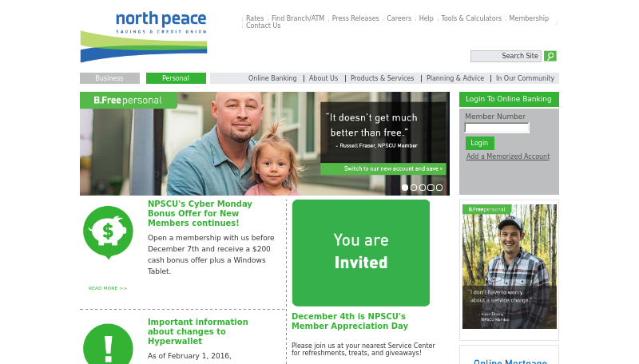Click the "It doesn't get much better than free" quote
This screenshot has height=364, width=639.
[371, 125]
